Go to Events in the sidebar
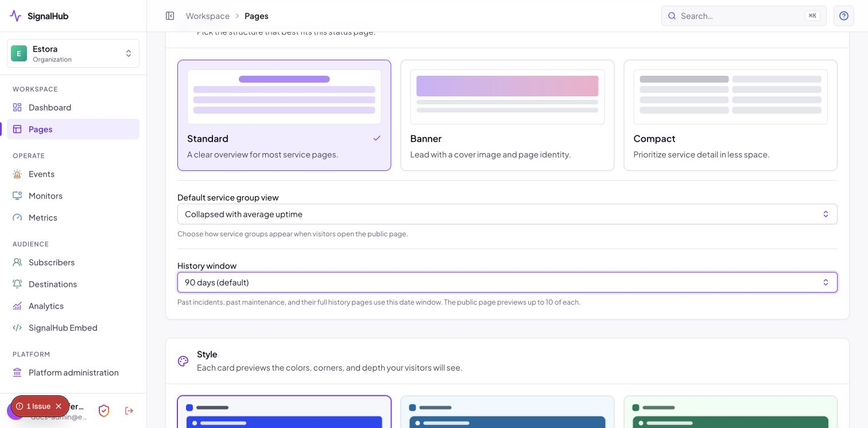 73,174
